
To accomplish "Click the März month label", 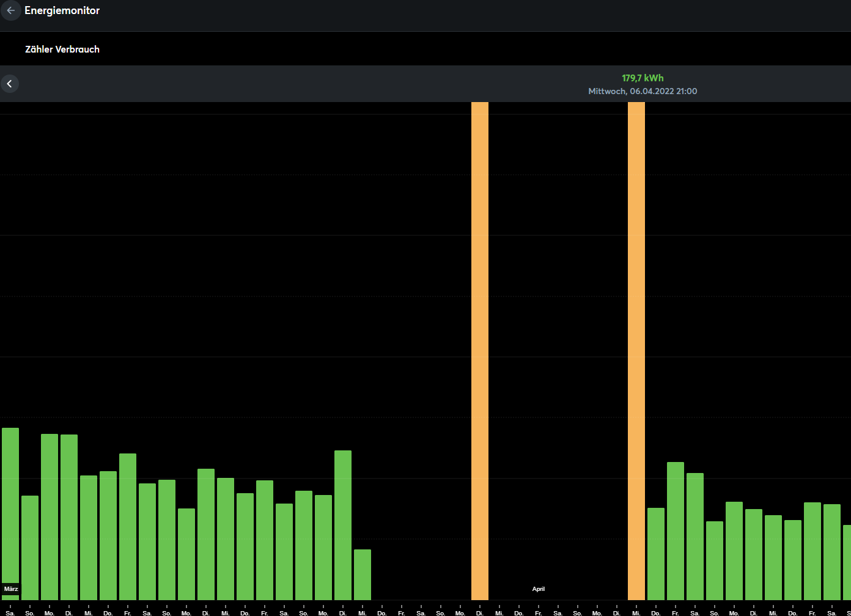I will click(11, 589).
